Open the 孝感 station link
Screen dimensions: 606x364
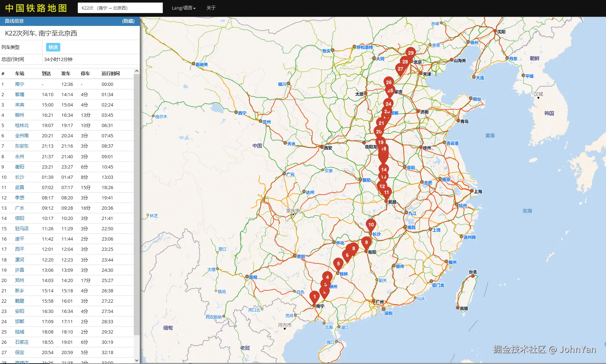[20, 198]
